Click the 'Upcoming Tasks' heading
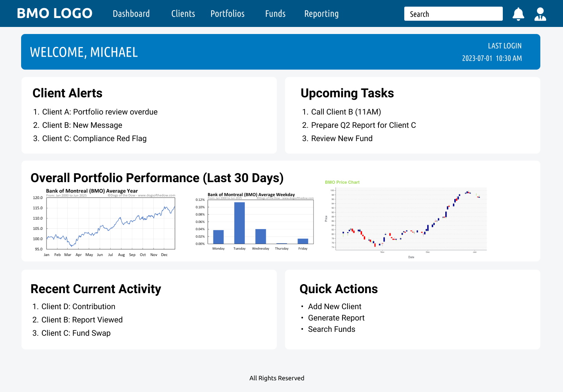563x392 pixels. point(347,93)
